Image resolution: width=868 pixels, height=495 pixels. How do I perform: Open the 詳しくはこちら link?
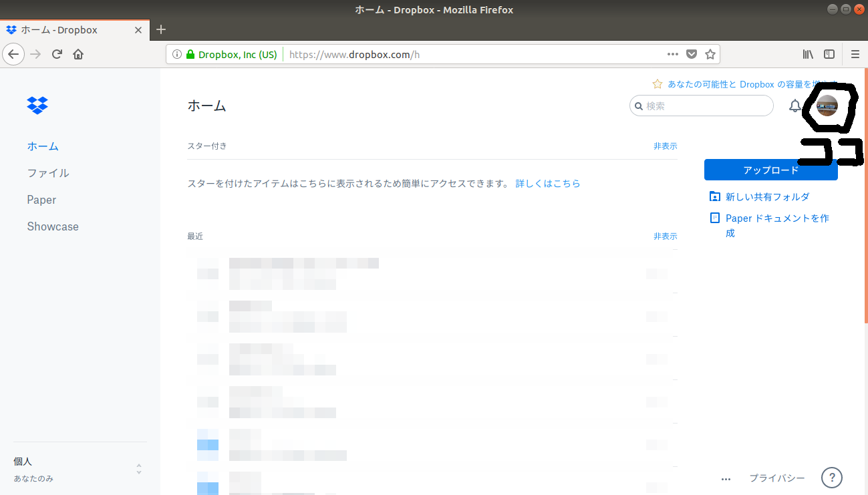tap(548, 183)
